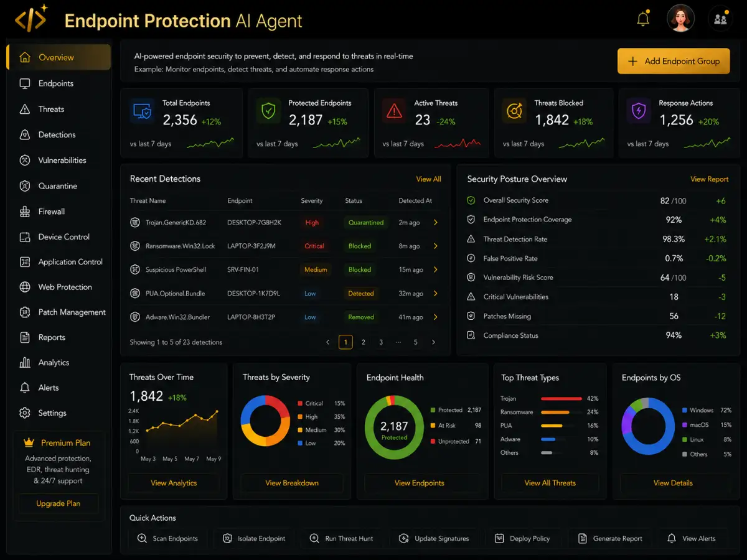
Task: Click the Isolate Endpoint quick action
Action: 254,538
